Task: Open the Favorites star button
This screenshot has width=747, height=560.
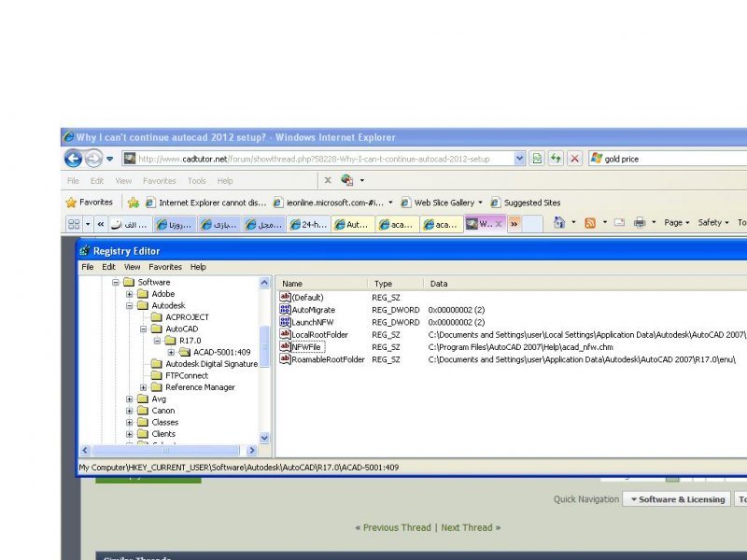Action: 89,203
